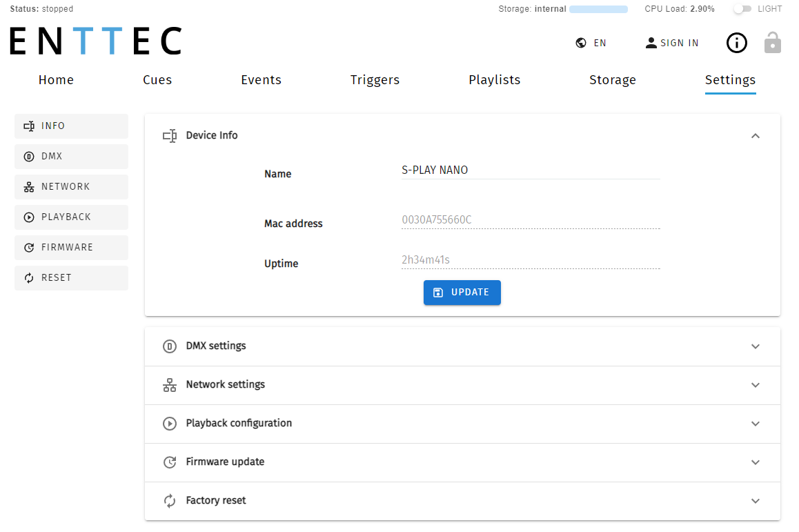
Task: Click the user profile icon beside Sign In
Action: pyautogui.click(x=651, y=43)
